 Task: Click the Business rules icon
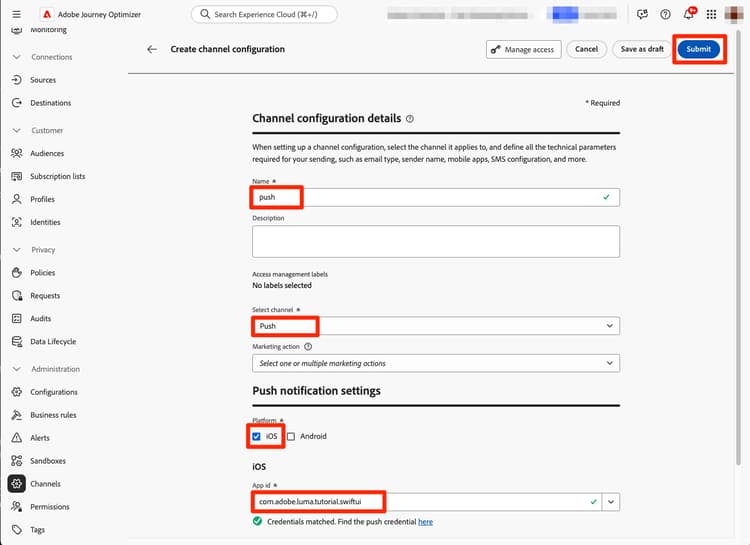pyautogui.click(x=17, y=415)
